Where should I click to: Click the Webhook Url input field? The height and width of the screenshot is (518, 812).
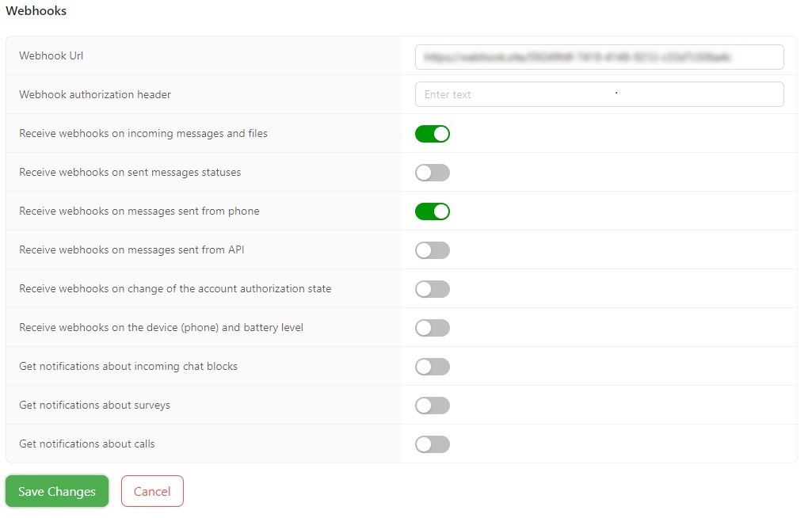(599, 56)
